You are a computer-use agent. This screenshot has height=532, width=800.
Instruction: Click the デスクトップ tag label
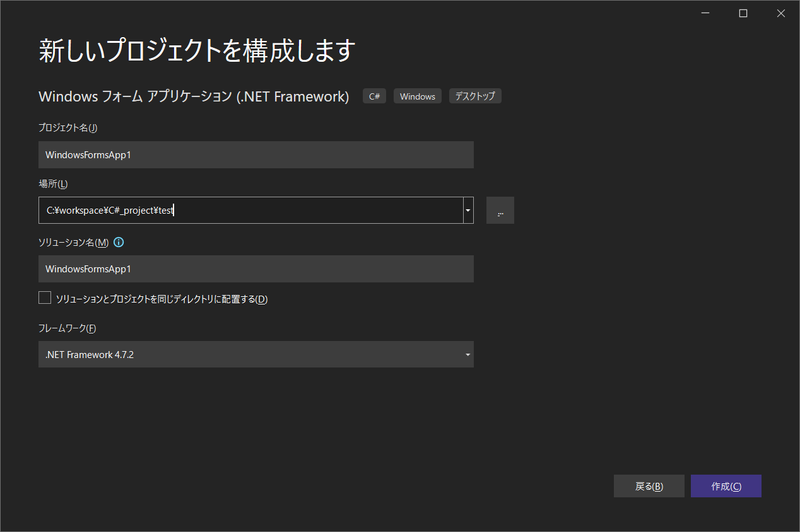(475, 96)
